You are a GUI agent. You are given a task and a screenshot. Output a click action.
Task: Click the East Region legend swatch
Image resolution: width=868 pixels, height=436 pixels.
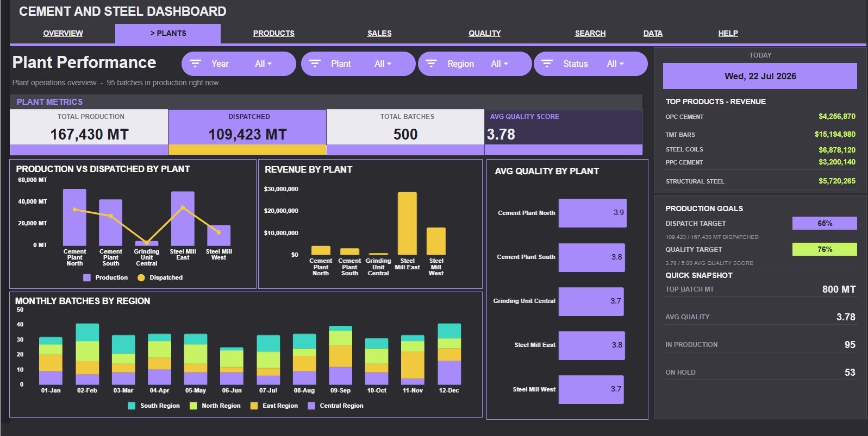point(254,406)
